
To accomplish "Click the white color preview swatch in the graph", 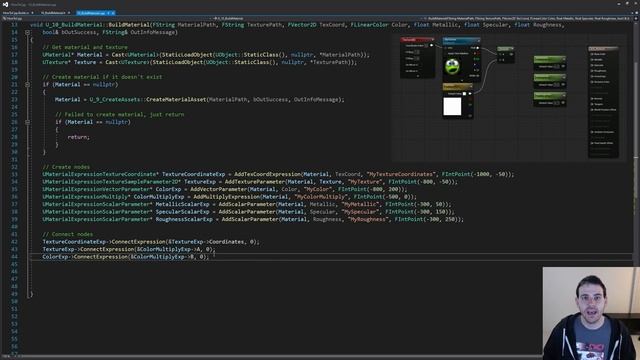I will (x=452, y=106).
